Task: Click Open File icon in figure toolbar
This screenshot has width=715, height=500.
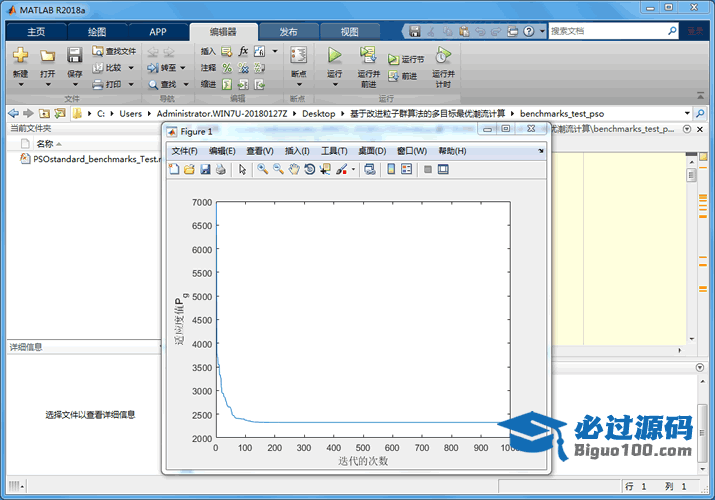Action: coord(189,170)
